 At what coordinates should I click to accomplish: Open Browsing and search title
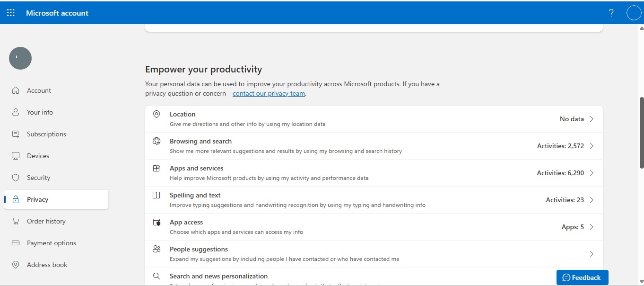[x=200, y=141]
